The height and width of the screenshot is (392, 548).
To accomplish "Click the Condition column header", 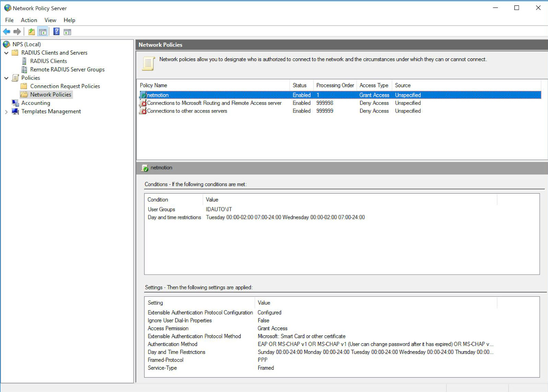I will coord(174,199).
